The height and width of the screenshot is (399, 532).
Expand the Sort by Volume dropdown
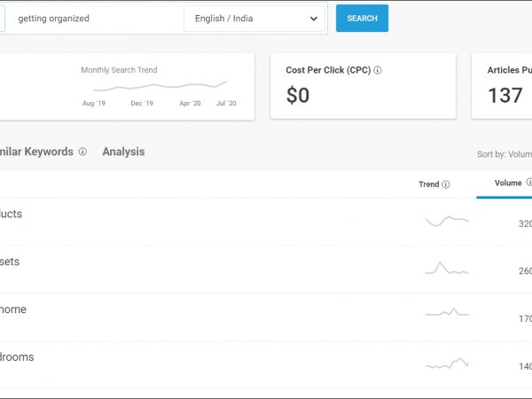point(504,154)
